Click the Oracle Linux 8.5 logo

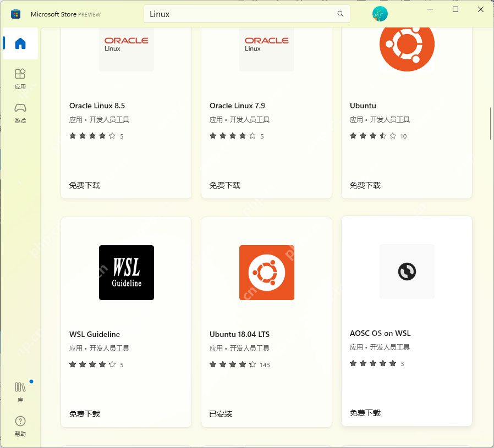[126, 49]
